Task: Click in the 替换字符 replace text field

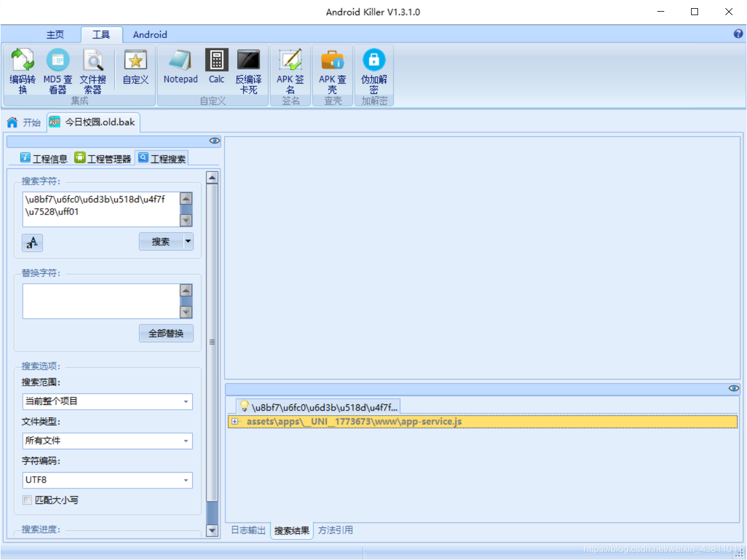Action: [101, 301]
